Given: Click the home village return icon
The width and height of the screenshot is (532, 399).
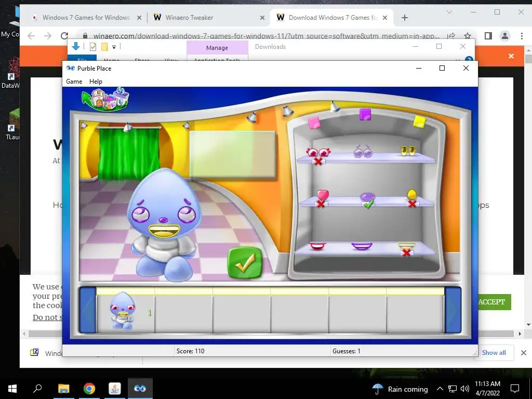Looking at the screenshot, I should pos(105,99).
